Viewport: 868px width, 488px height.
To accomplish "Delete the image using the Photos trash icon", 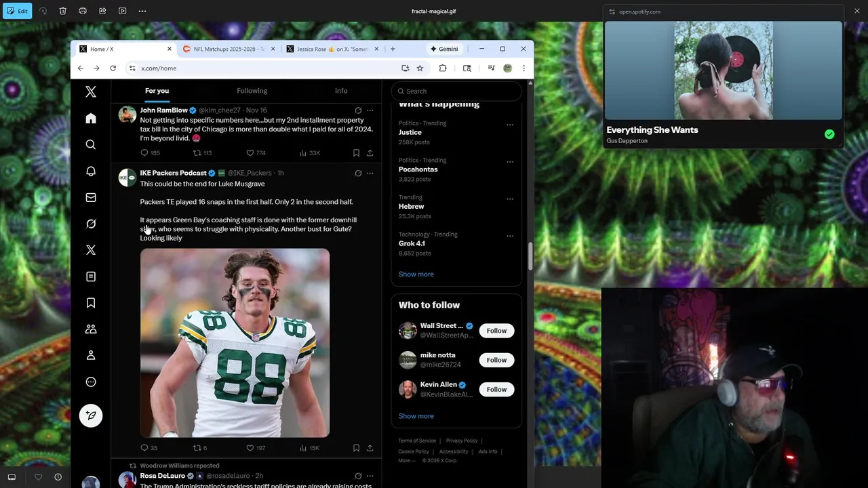I will click(x=62, y=11).
